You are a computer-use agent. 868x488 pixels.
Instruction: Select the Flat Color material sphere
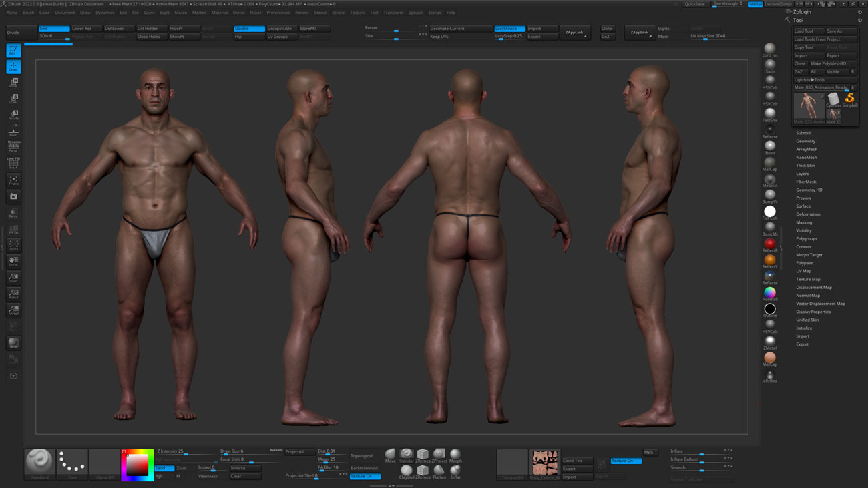click(x=770, y=210)
